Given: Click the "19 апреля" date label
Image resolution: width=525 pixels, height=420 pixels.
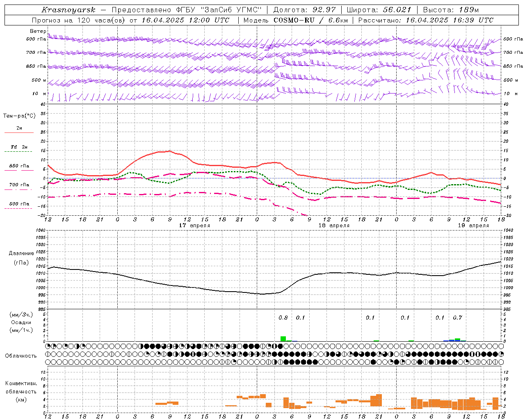Looking at the screenshot, I should (473, 226).
